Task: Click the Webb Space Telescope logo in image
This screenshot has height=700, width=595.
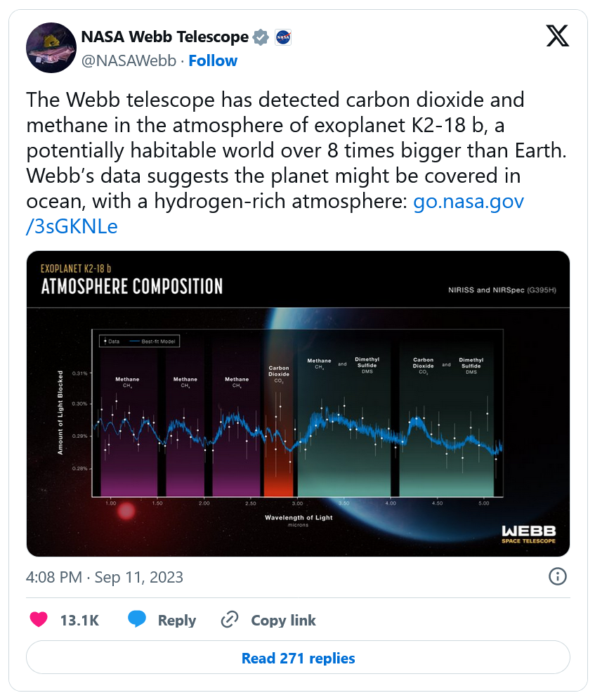Action: point(528,534)
